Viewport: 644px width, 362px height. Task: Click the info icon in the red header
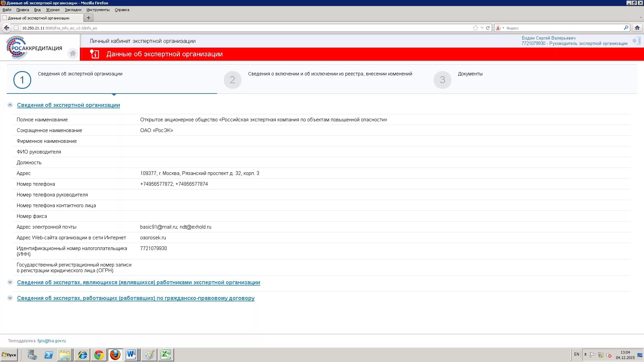pyautogui.click(x=94, y=54)
